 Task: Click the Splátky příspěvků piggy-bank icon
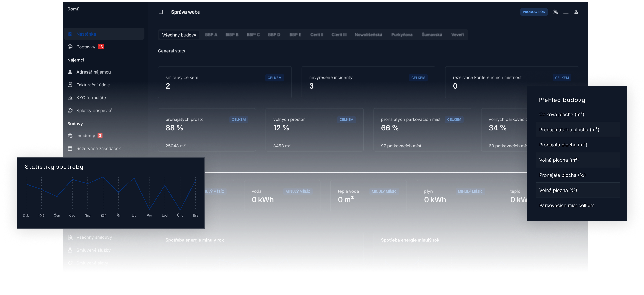coord(70,111)
